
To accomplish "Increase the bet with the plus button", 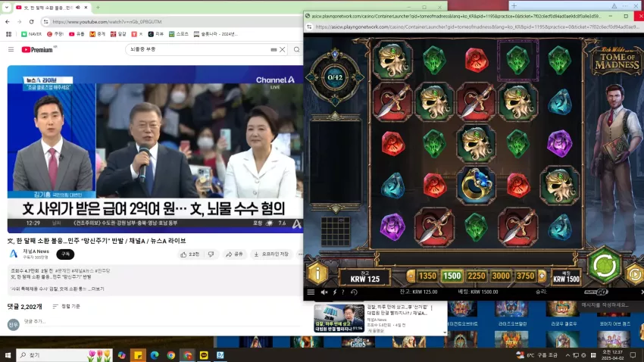I will point(542,276).
